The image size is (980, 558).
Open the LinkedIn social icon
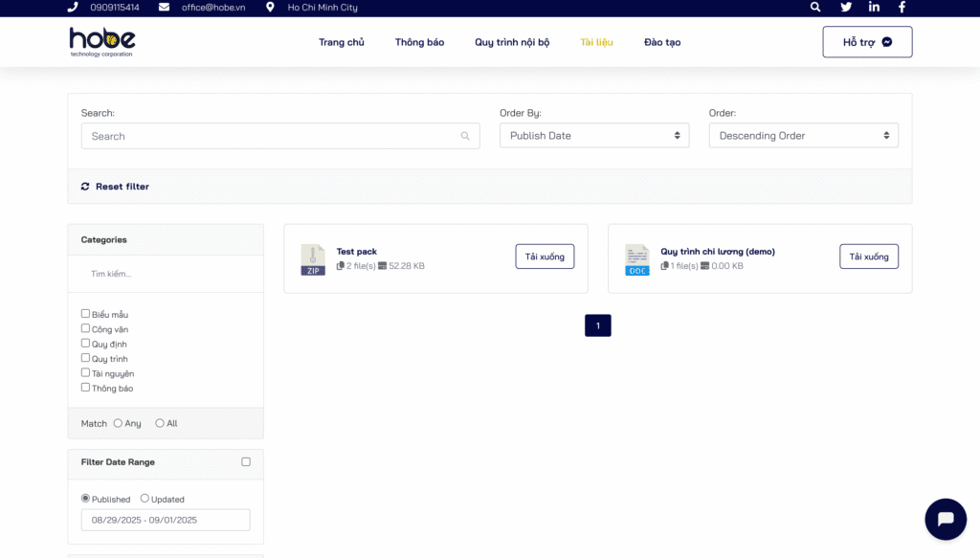click(x=874, y=7)
